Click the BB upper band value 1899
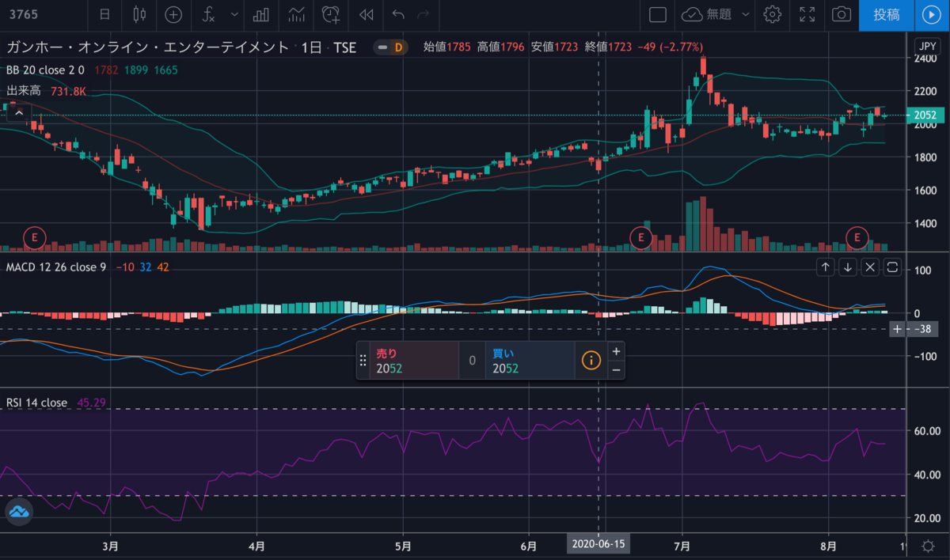This screenshot has width=950, height=560. pos(135,70)
